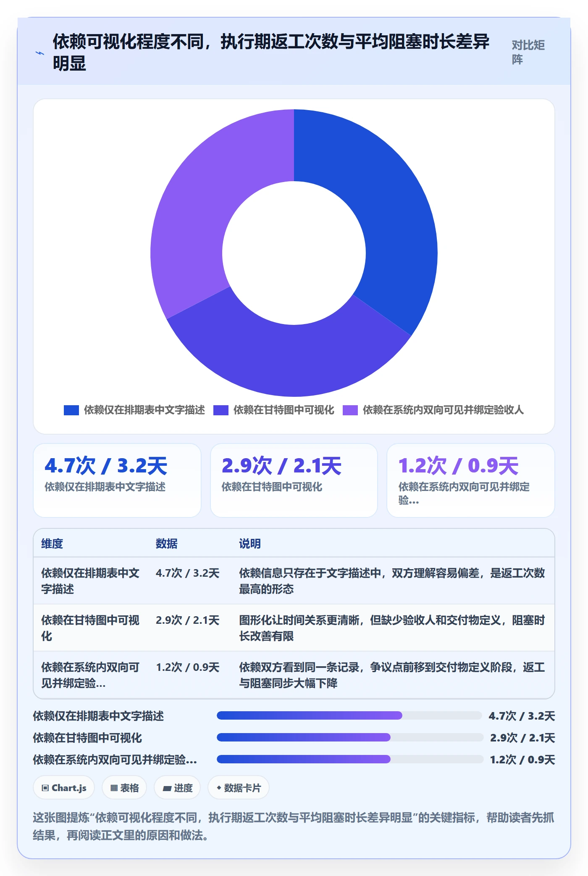Click the description starting 依赖信息只存在于文字描述中
The image size is (588, 876).
tap(392, 581)
